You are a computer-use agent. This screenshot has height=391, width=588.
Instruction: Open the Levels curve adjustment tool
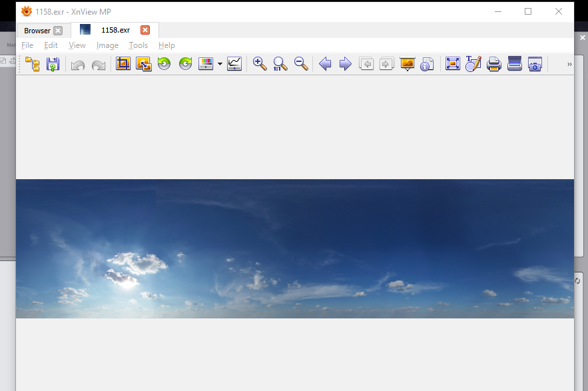tap(234, 64)
